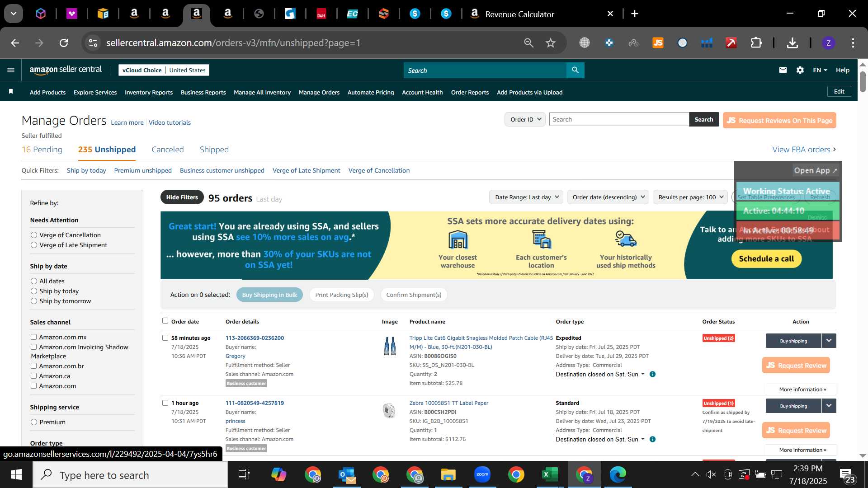868x488 pixels.
Task: Open the Extensions puzzle icon
Action: 756,43
